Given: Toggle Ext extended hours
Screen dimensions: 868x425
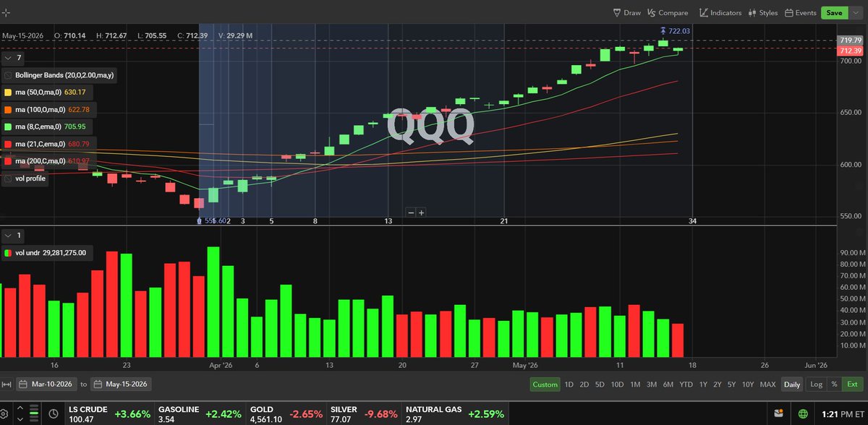Looking at the screenshot, I should (853, 385).
